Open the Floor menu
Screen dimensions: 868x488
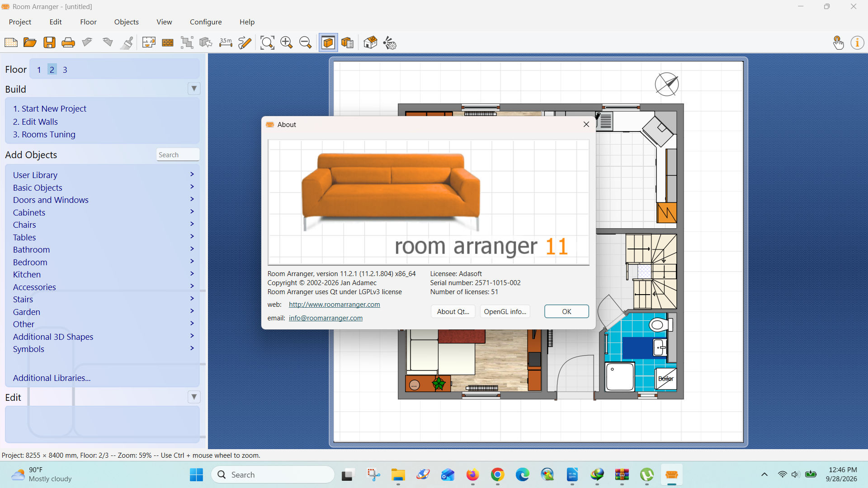click(x=88, y=22)
